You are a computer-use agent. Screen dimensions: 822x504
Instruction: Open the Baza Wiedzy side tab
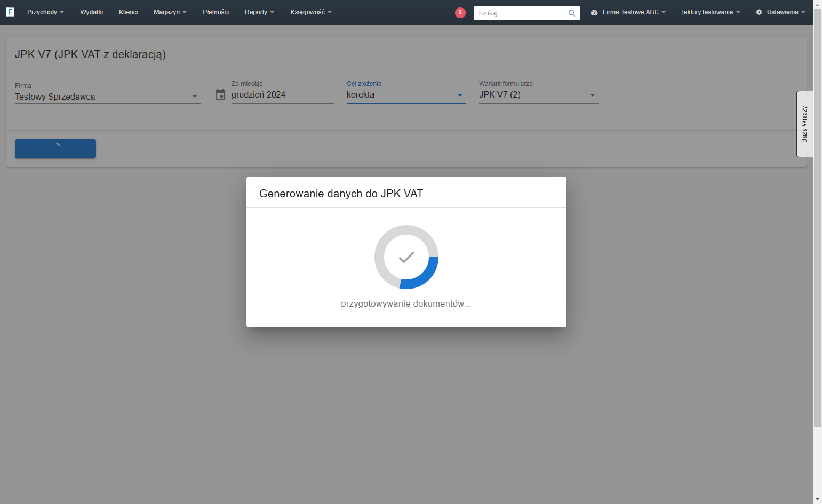click(x=804, y=124)
